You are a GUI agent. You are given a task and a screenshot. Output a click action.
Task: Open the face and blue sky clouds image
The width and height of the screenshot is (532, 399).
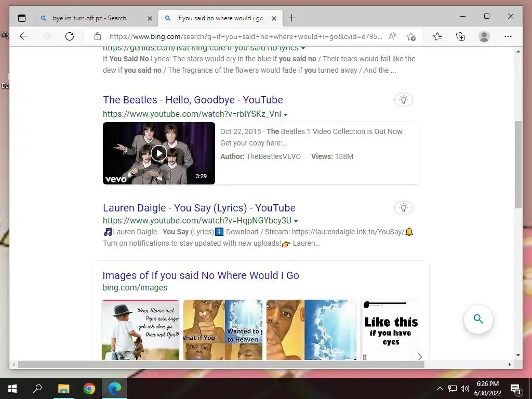pos(312,330)
